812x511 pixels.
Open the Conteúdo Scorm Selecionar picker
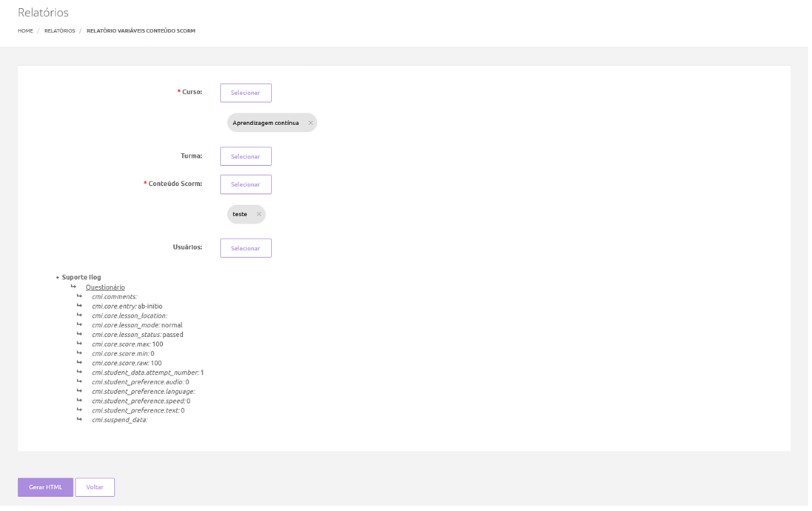pos(245,184)
